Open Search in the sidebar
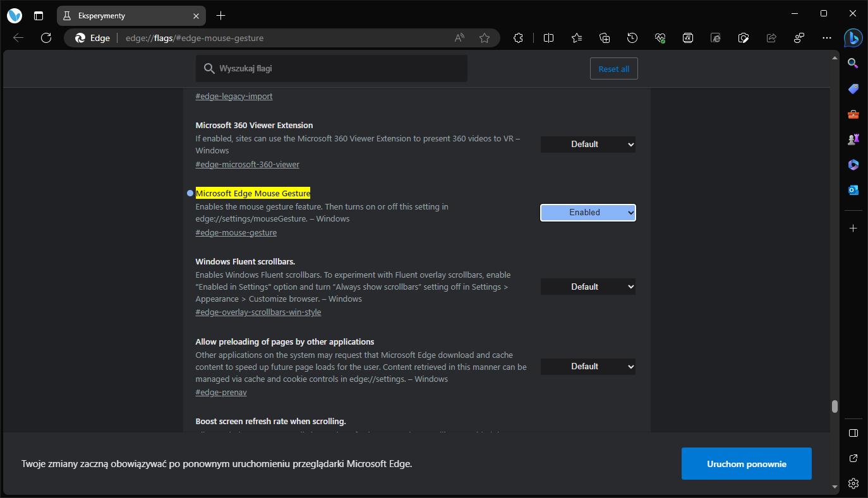Image resolution: width=868 pixels, height=498 pixels. click(x=853, y=62)
